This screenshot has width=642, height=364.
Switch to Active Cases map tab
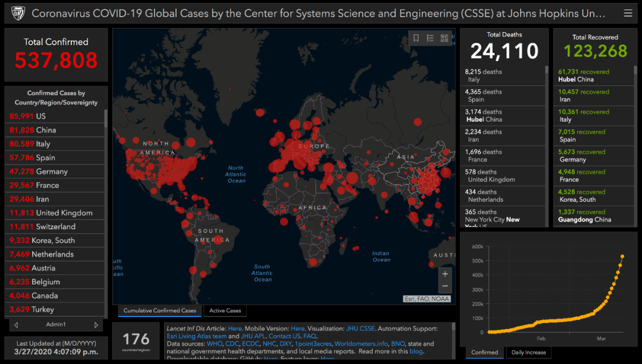pos(225,311)
